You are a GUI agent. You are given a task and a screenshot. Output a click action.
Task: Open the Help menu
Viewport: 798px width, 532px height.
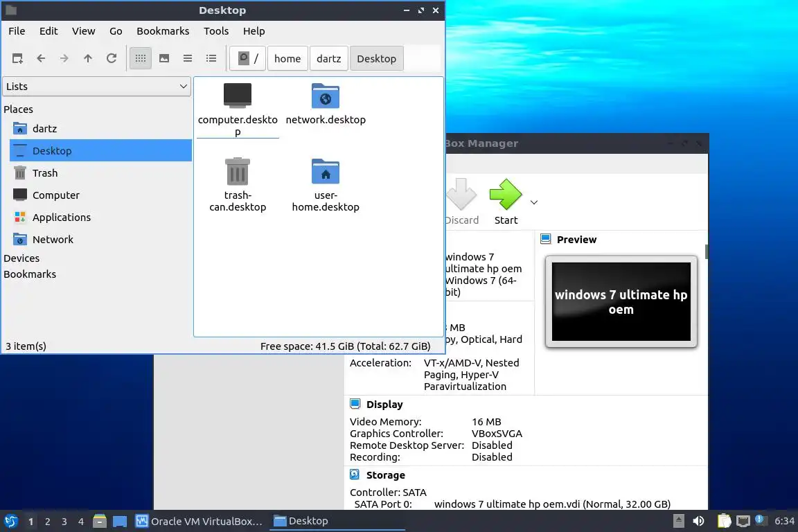(x=254, y=31)
